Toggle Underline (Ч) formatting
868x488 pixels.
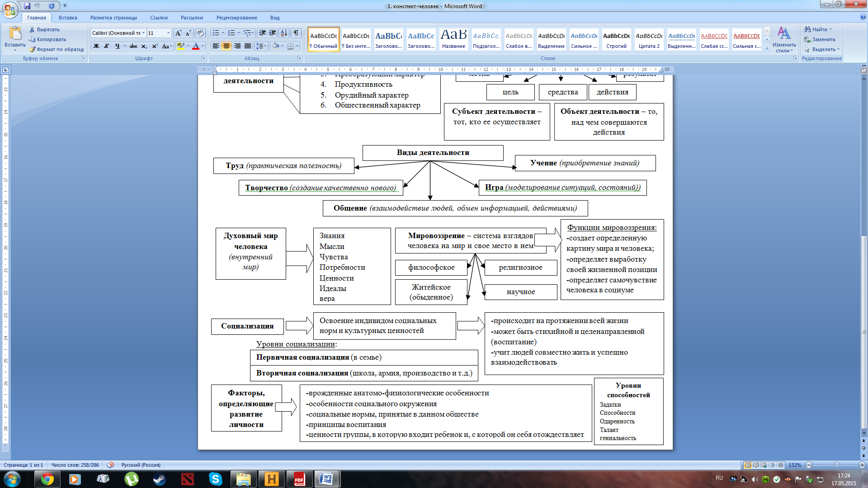[x=118, y=46]
